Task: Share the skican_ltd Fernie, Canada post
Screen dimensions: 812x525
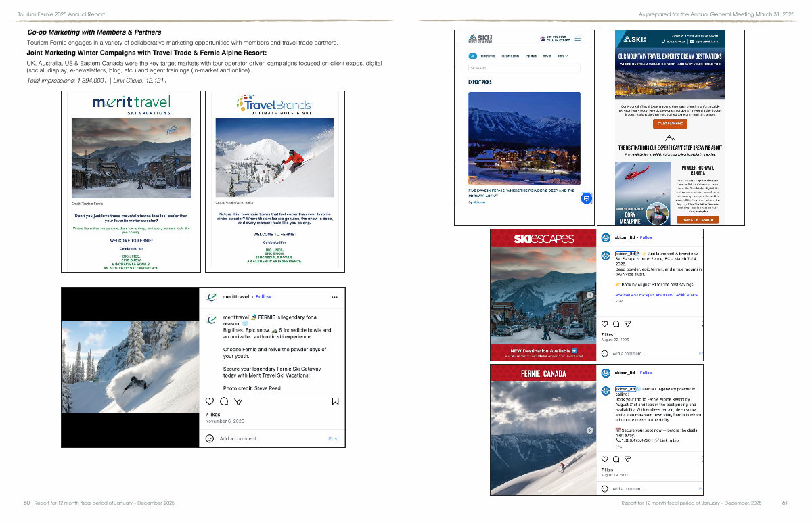Action: click(627, 459)
